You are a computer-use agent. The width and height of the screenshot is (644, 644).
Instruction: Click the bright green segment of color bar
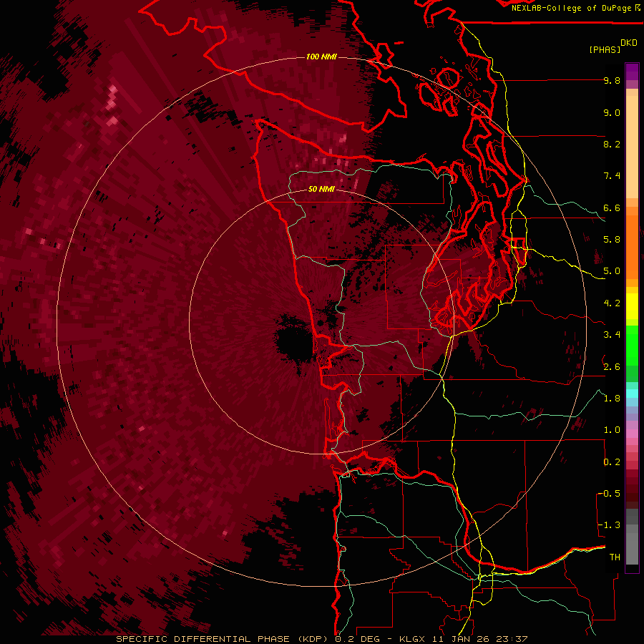[x=632, y=346]
